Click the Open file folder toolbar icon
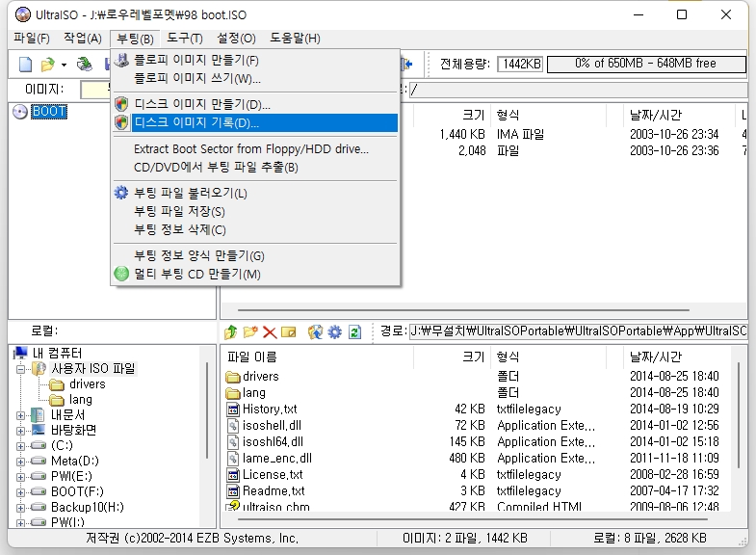Image resolution: width=756 pixels, height=555 pixels. click(48, 65)
